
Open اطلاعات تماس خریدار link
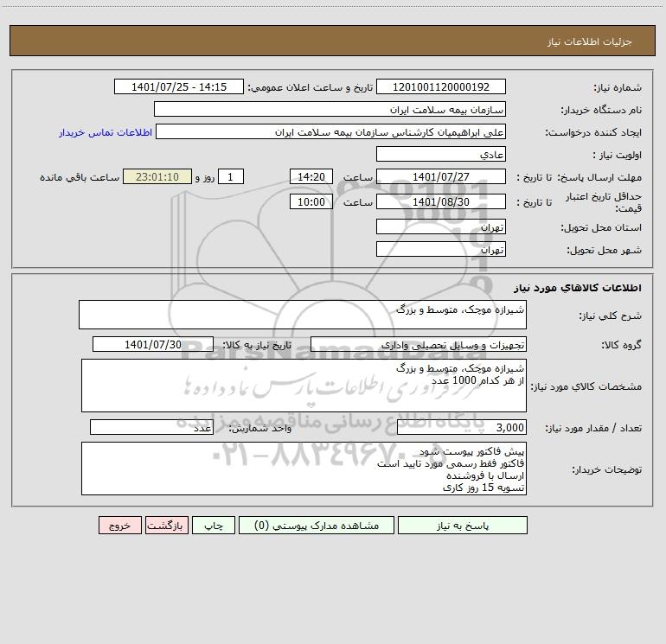[x=106, y=132]
